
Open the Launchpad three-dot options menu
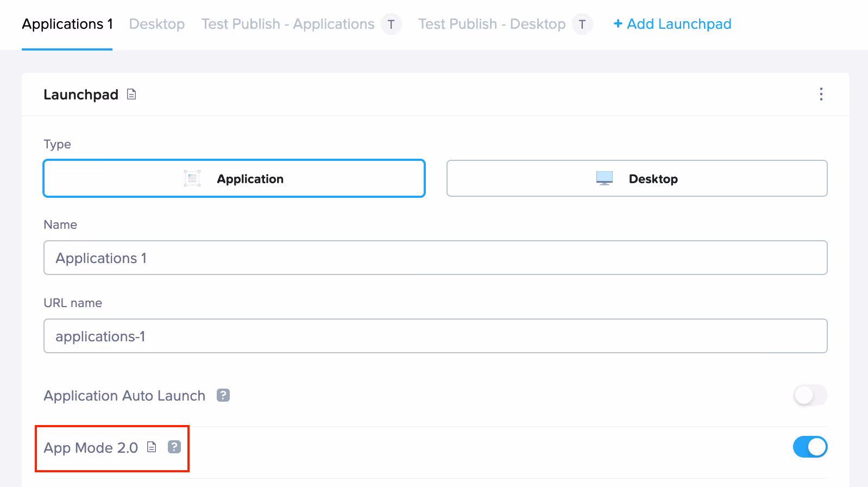click(821, 94)
